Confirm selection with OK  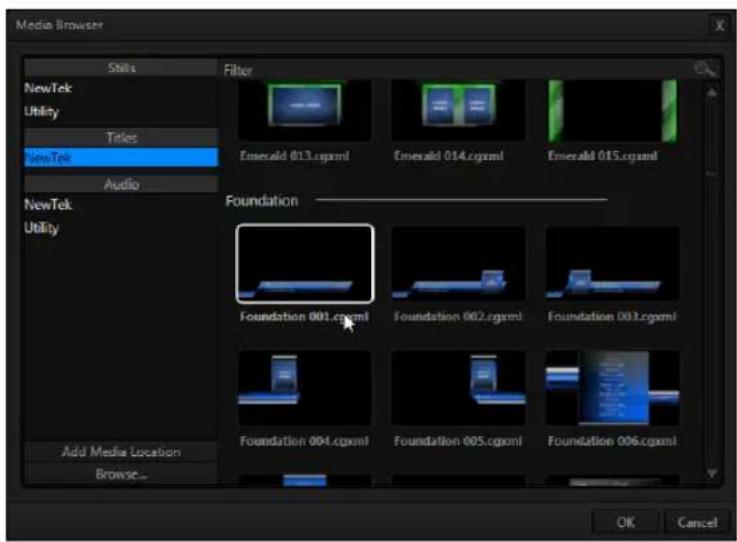coord(626,522)
